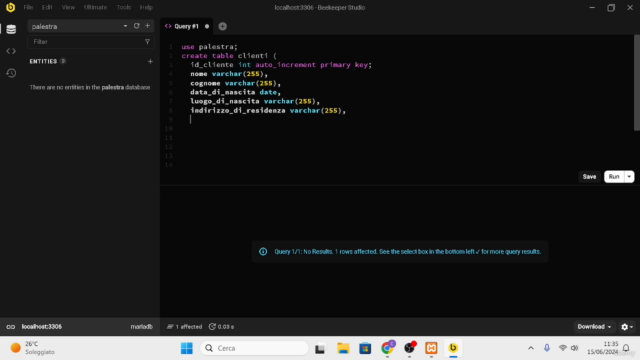Open the Edit menu
The height and width of the screenshot is (360, 640).
47,7
